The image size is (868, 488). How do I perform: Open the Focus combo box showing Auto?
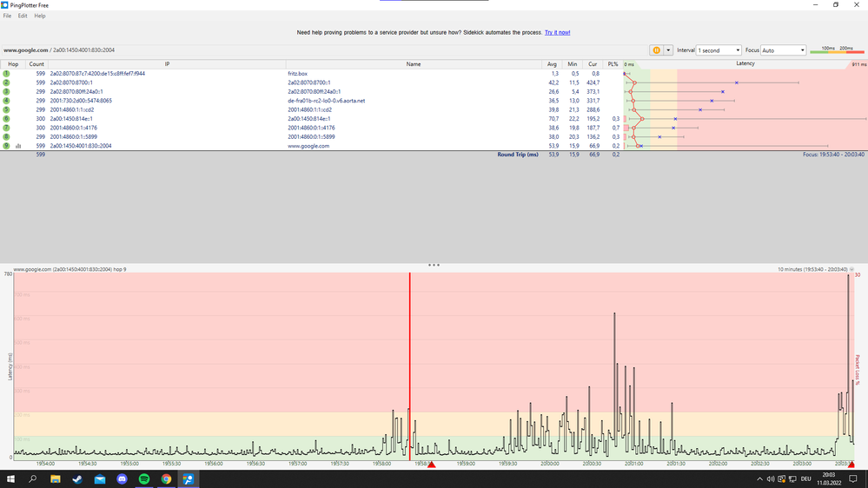(784, 49)
